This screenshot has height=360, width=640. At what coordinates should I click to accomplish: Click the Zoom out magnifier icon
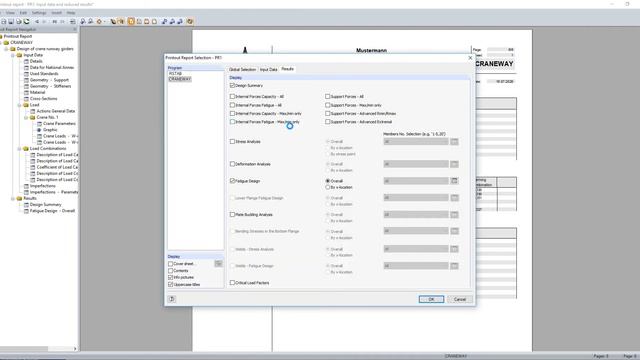tap(91, 21)
